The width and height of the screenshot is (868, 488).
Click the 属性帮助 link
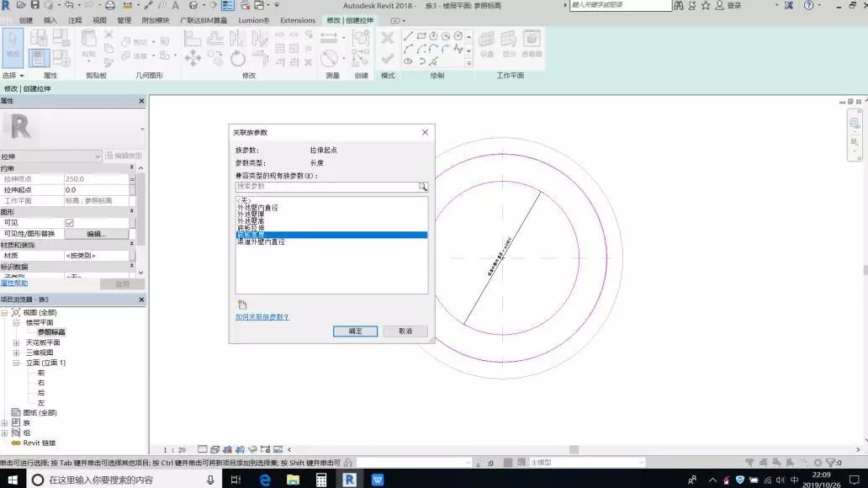coord(13,283)
